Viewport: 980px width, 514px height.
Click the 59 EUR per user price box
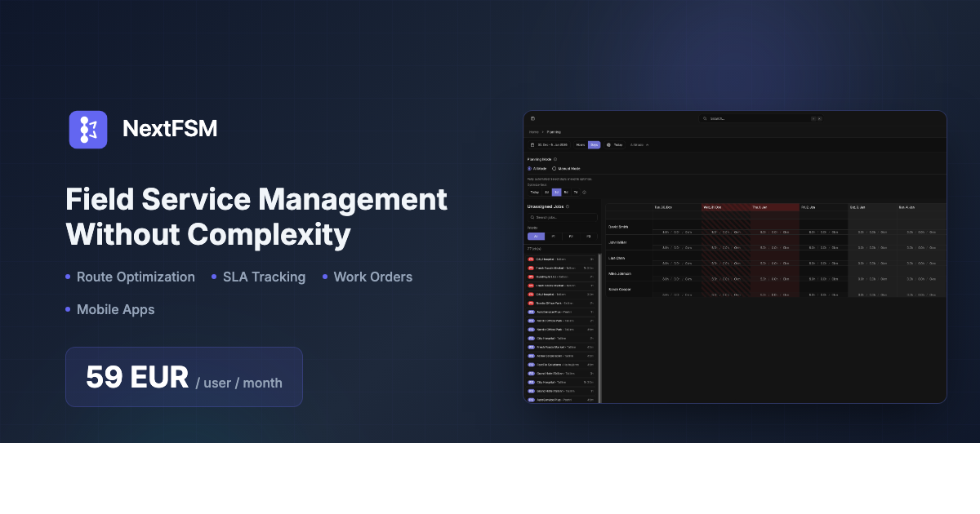click(x=184, y=377)
